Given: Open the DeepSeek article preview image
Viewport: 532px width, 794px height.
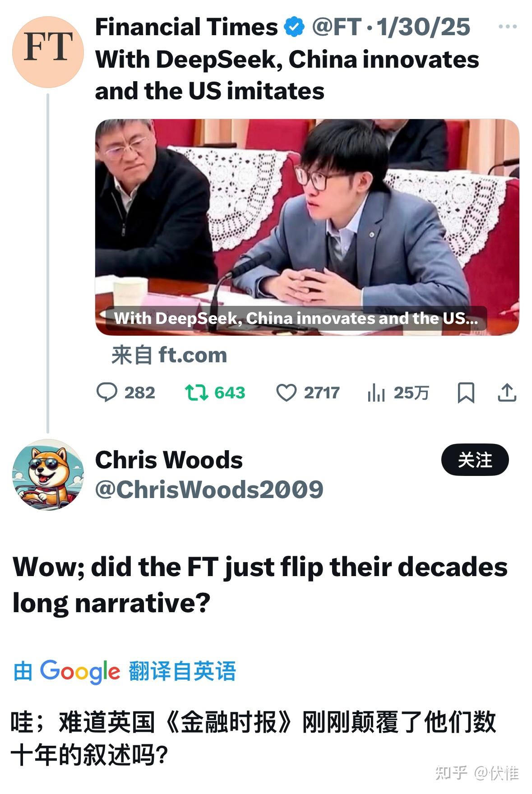Looking at the screenshot, I should (x=307, y=227).
